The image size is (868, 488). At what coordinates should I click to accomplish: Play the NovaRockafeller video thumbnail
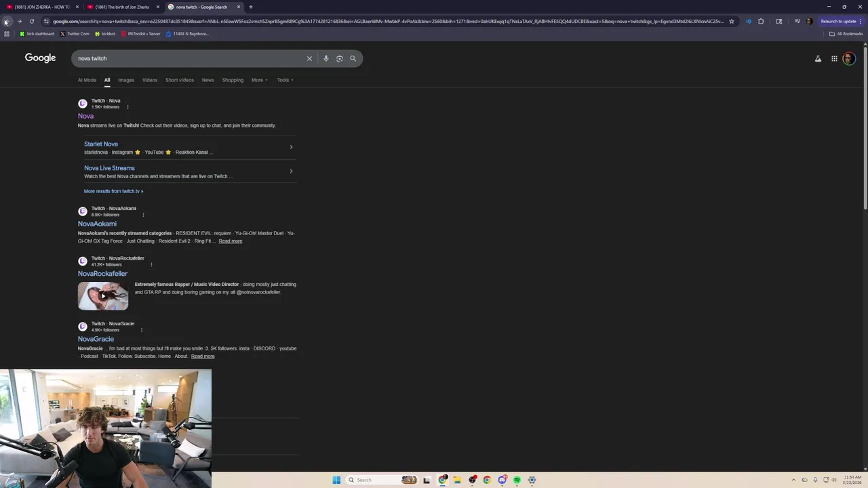[103, 296]
